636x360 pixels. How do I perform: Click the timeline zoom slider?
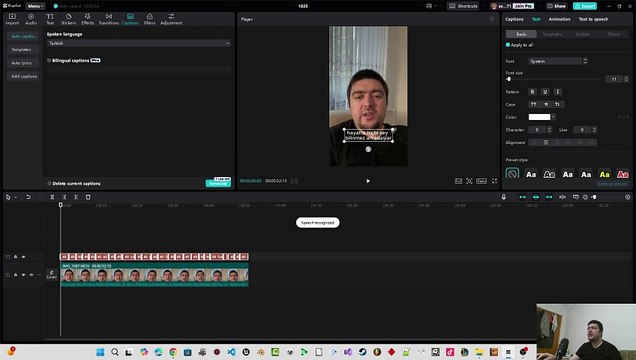tap(594, 197)
